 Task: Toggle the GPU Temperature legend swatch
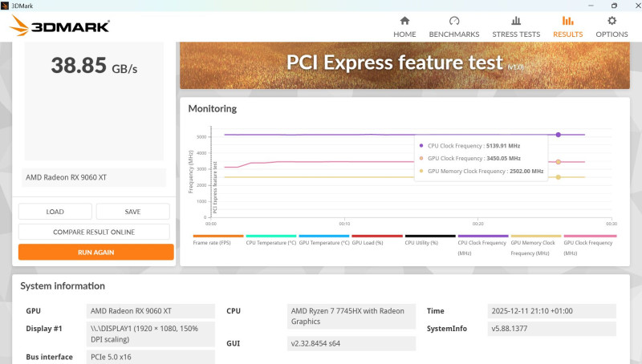(x=324, y=236)
